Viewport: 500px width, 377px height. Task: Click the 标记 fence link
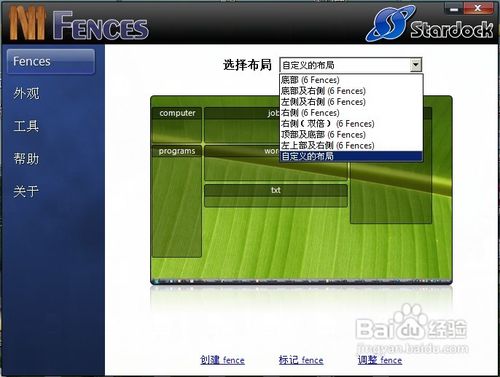[x=301, y=360]
